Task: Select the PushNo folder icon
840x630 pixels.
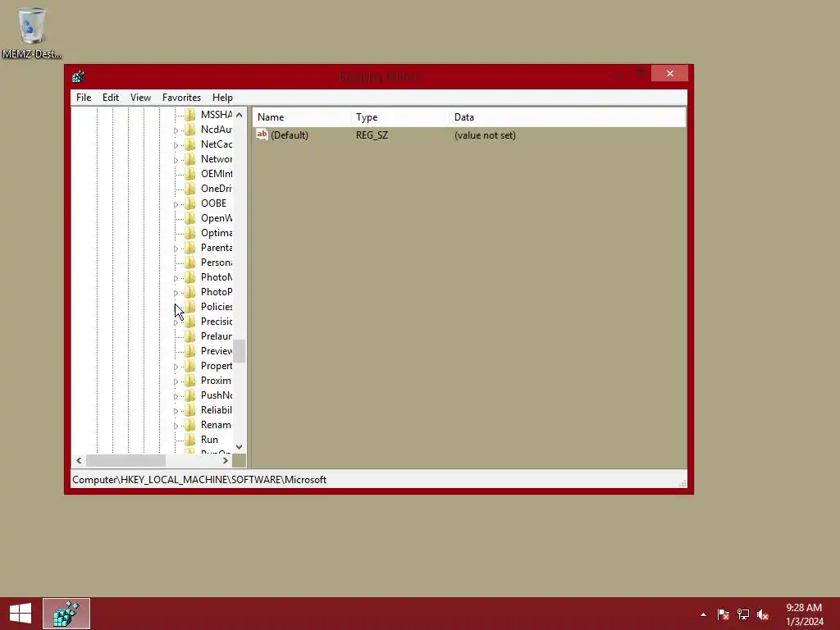Action: 189,395
